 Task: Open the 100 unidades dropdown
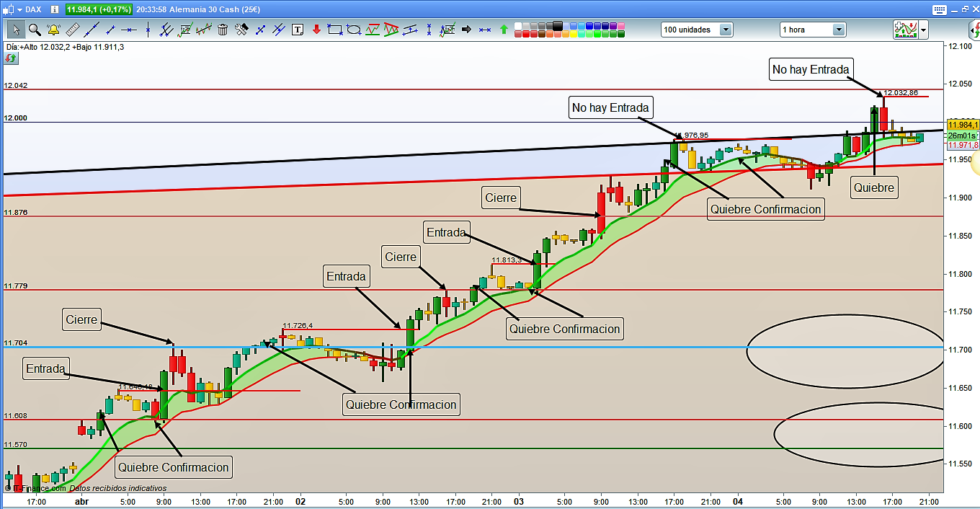[x=725, y=30]
